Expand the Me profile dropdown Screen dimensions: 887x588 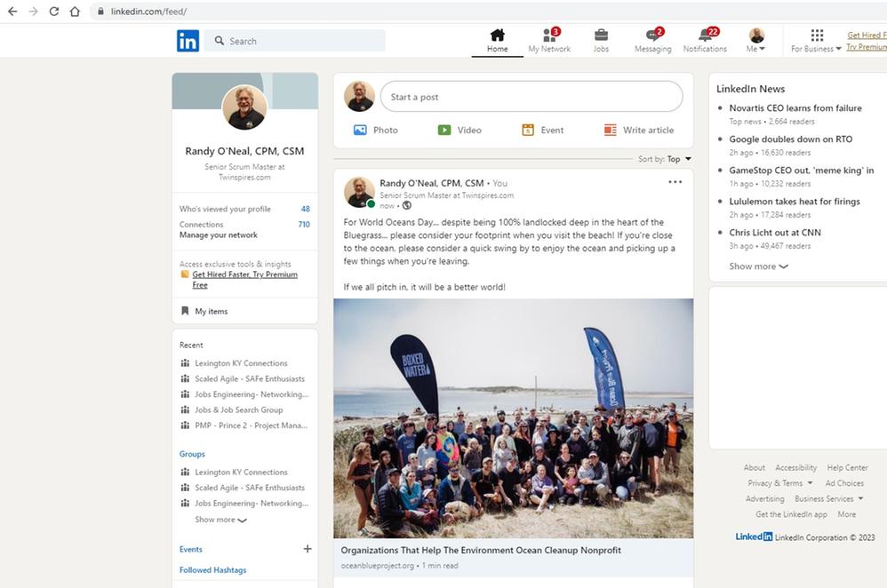[756, 41]
